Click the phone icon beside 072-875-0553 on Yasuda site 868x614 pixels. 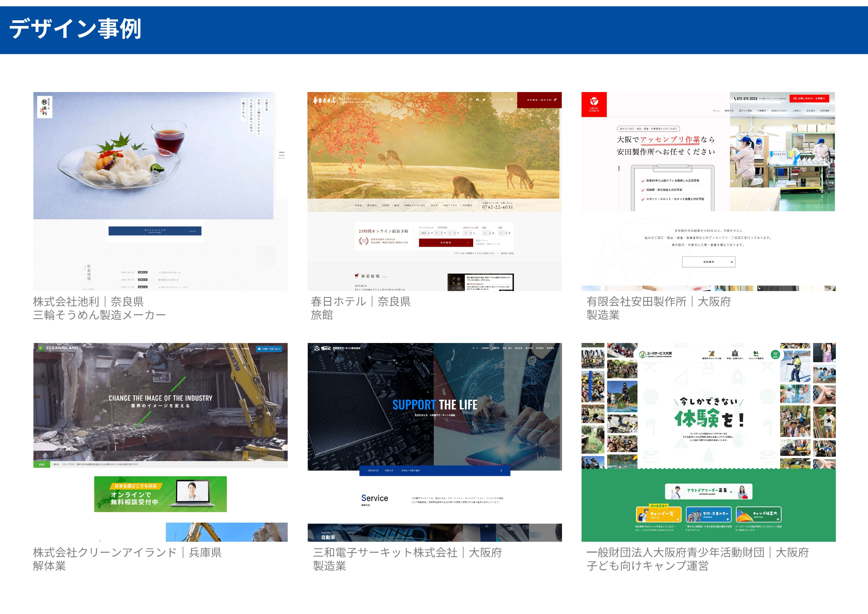coord(735,99)
